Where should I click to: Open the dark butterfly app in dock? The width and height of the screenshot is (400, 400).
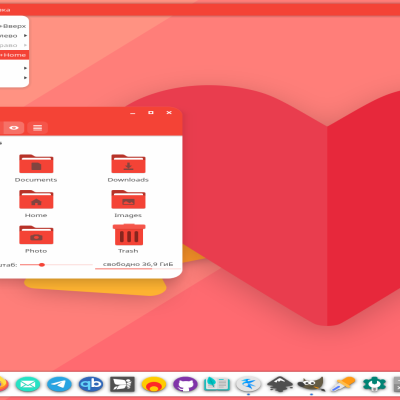tap(122, 385)
